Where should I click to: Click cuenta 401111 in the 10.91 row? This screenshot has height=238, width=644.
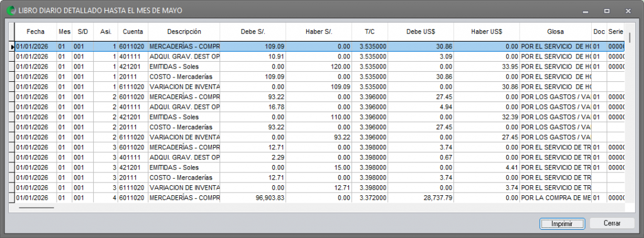(133, 57)
